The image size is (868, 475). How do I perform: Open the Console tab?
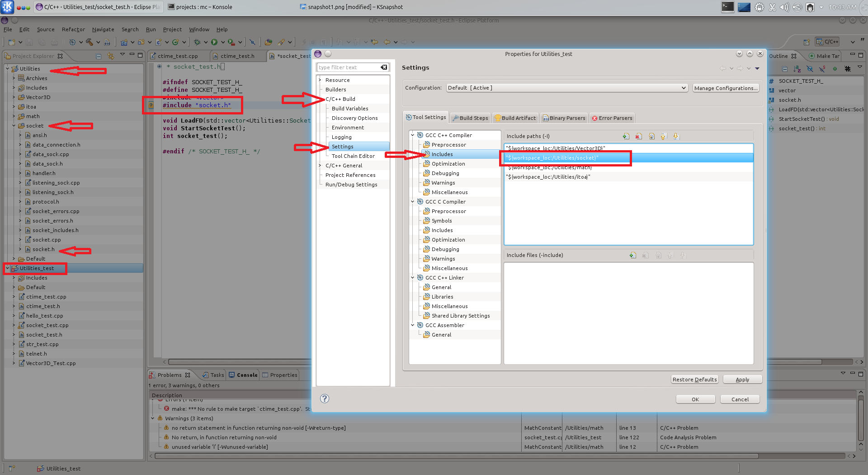point(243,375)
